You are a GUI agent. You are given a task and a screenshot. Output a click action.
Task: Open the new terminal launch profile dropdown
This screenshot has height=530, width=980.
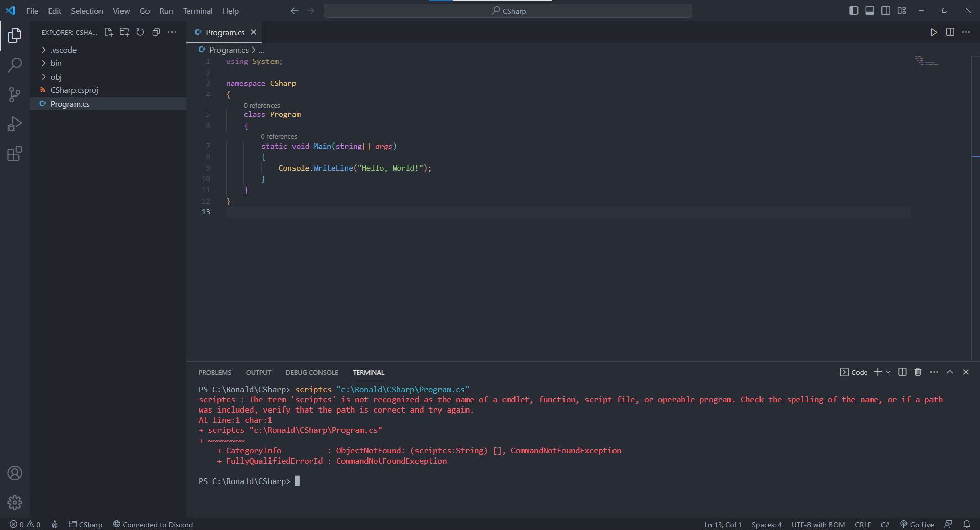(x=889, y=372)
